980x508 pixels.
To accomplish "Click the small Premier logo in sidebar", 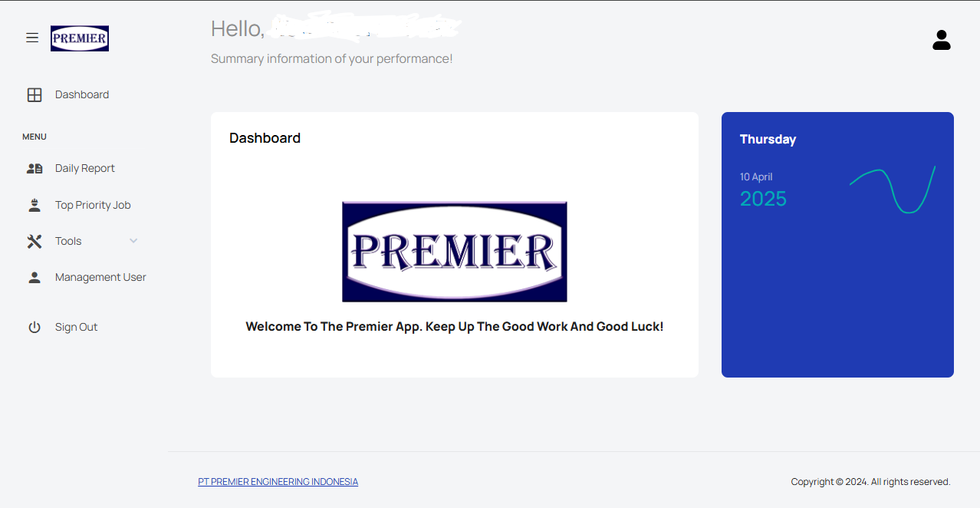I will [x=80, y=38].
